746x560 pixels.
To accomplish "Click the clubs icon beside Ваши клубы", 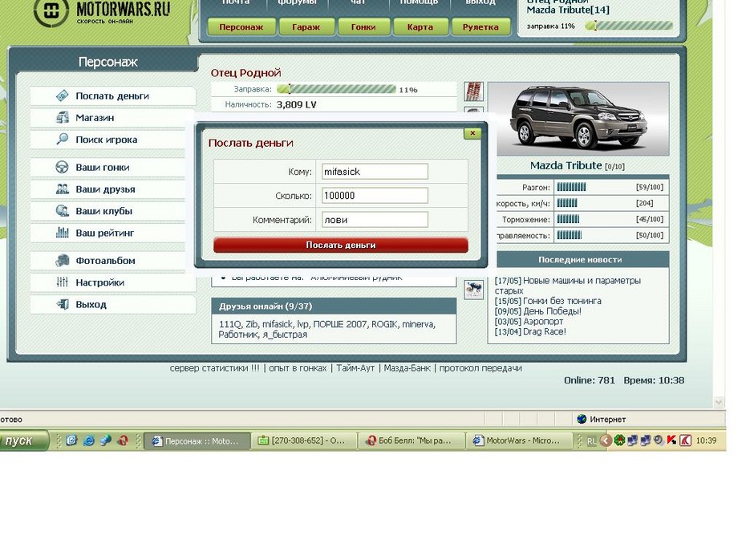I will pyautogui.click(x=63, y=211).
